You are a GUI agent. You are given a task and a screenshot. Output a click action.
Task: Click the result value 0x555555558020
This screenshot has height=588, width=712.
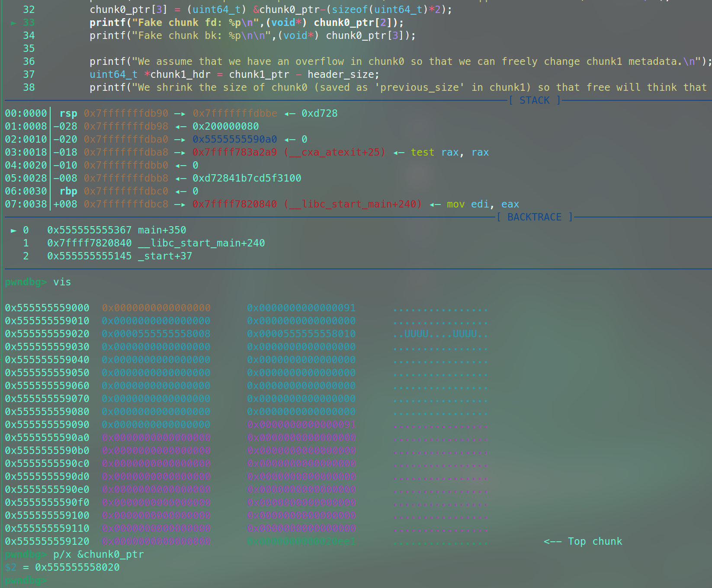(77, 567)
